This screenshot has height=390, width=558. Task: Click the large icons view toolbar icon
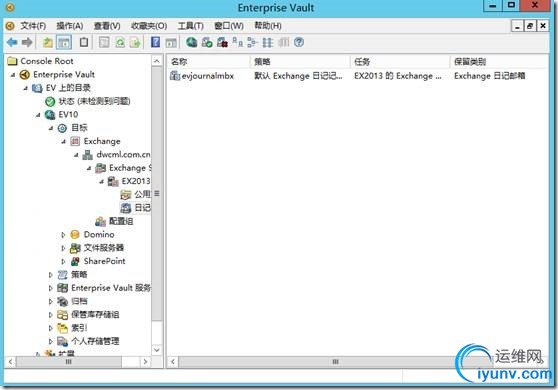coord(237,42)
